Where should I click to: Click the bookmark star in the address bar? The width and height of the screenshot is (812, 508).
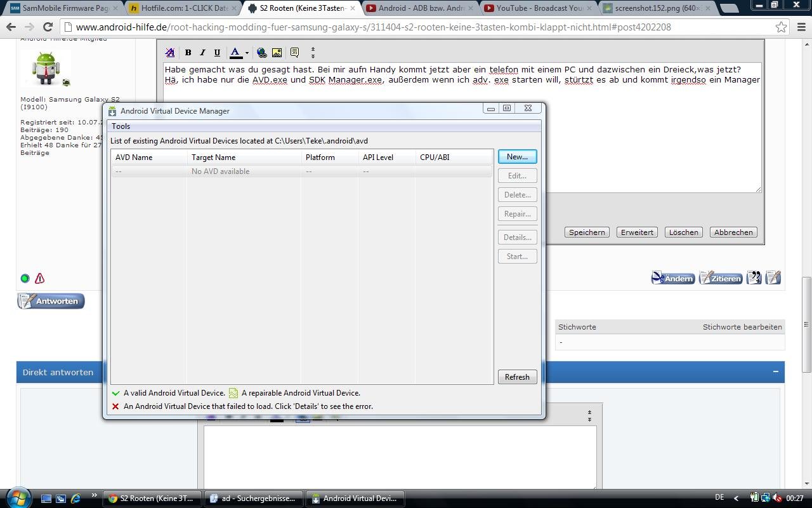(781, 27)
